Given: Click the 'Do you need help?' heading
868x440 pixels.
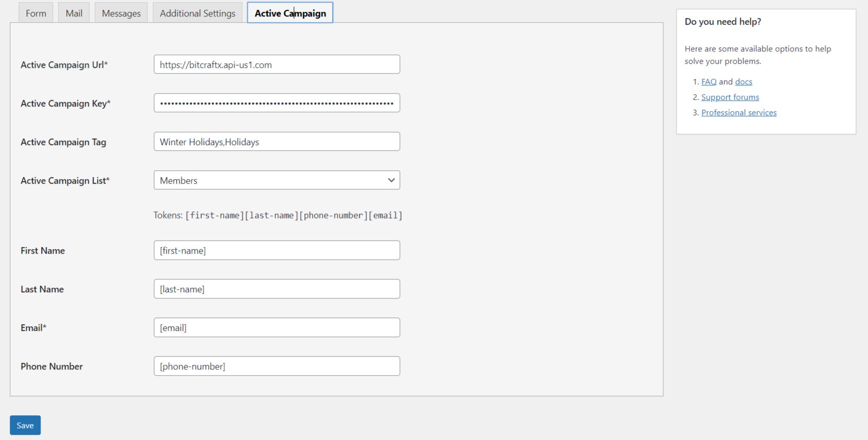Looking at the screenshot, I should click(723, 22).
